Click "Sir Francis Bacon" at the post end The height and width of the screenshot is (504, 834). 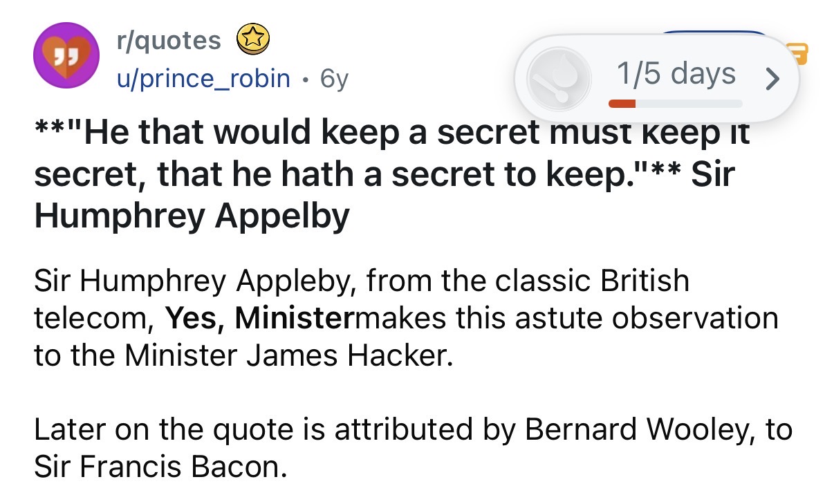[159, 467]
